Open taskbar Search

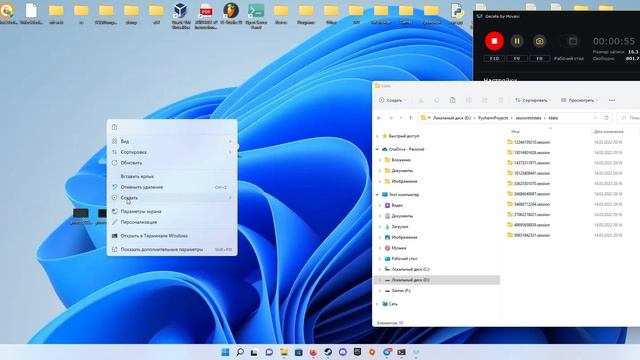[x=240, y=352]
